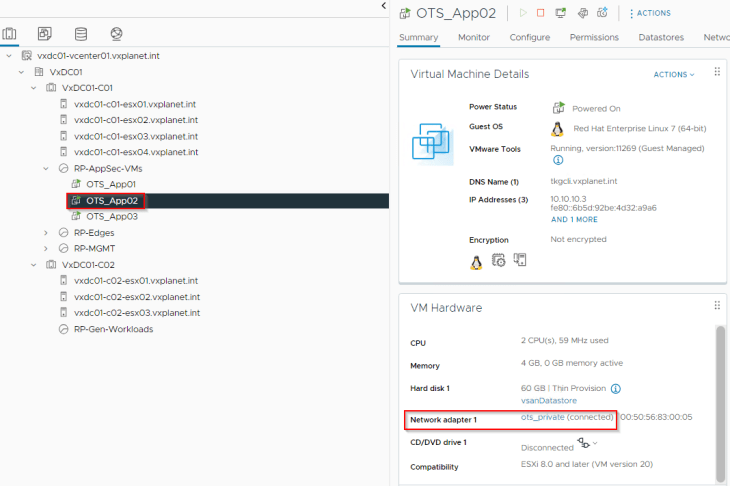
Task: Open the Hosts and Clusters inventory icon
Action: [x=9, y=34]
